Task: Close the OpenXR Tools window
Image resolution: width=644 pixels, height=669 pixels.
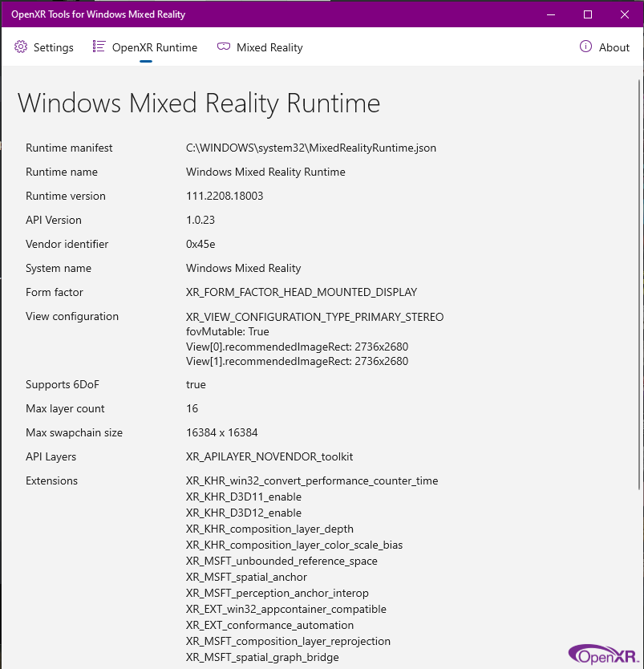Action: pyautogui.click(x=625, y=14)
